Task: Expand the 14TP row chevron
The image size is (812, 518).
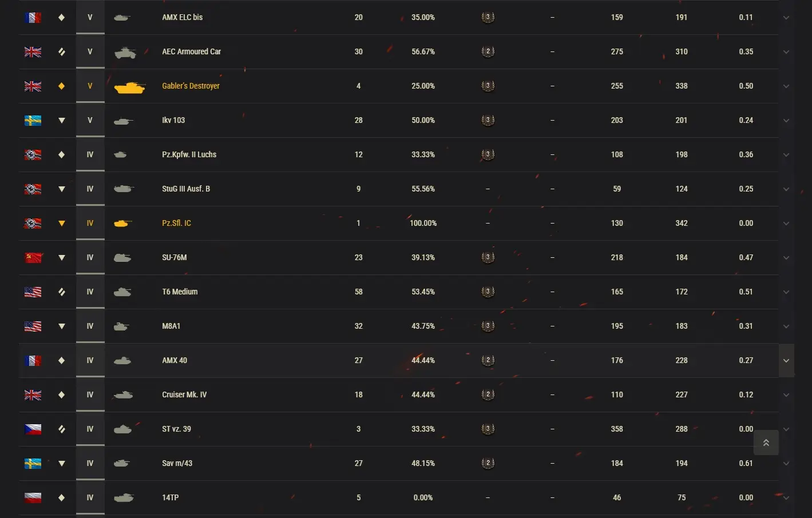Action: pyautogui.click(x=786, y=498)
